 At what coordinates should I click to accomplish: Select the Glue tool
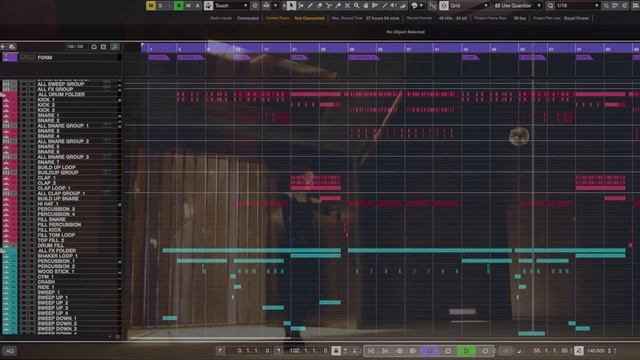coord(338,5)
